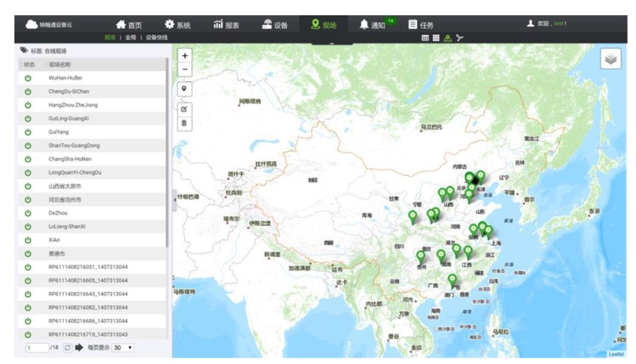Go to next page with arrow icon
Image resolution: width=636 pixels, height=364 pixels.
(x=79, y=347)
